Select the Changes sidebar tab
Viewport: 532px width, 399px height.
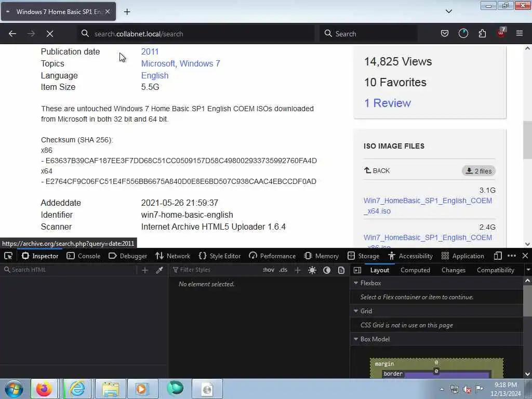tap(453, 270)
